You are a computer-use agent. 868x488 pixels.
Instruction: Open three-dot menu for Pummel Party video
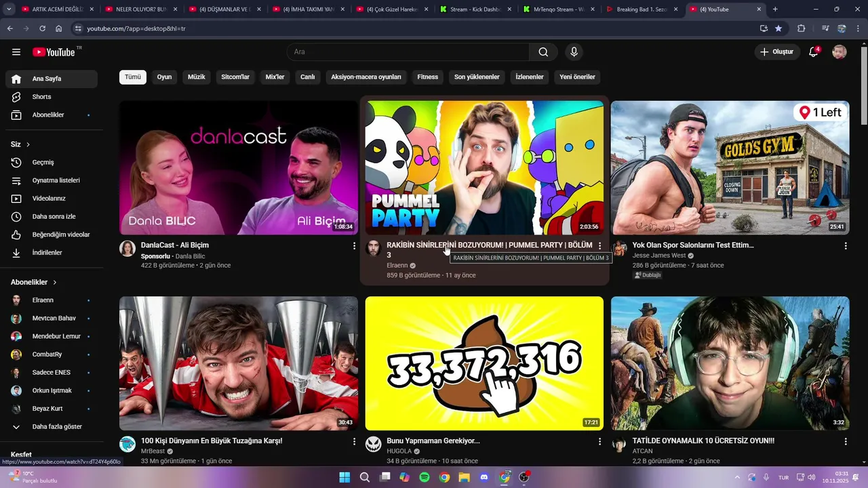click(599, 246)
